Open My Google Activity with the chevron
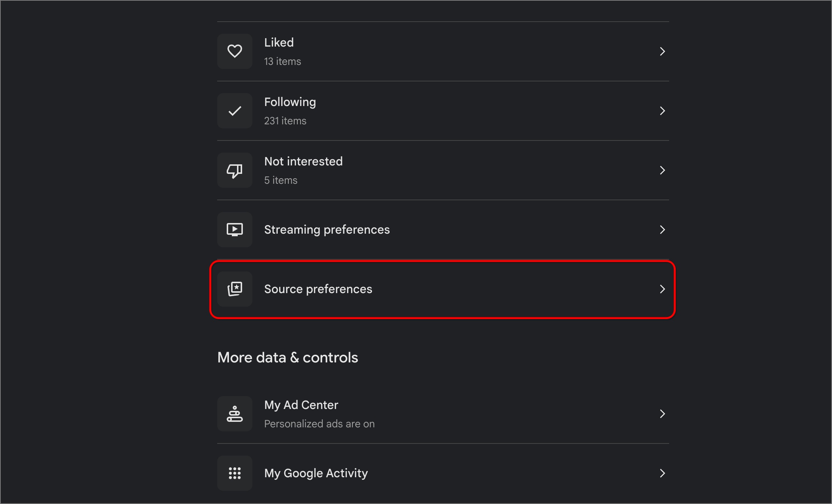This screenshot has height=504, width=832. pyautogui.click(x=662, y=473)
